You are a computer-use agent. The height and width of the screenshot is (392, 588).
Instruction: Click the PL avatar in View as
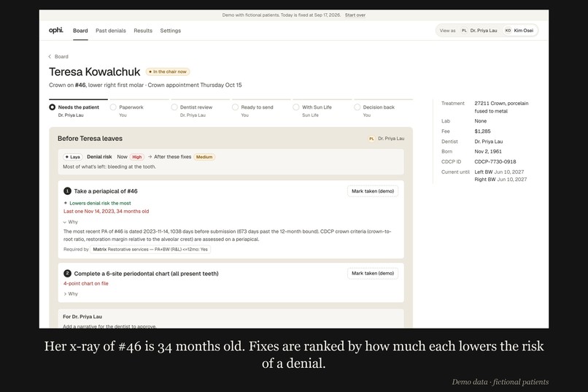tap(464, 31)
